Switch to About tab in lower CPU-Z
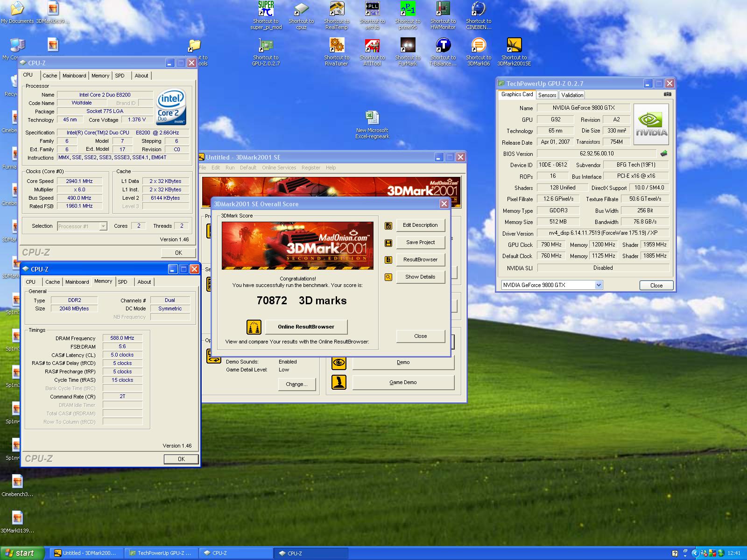The width and height of the screenshot is (747, 560). coord(144,282)
